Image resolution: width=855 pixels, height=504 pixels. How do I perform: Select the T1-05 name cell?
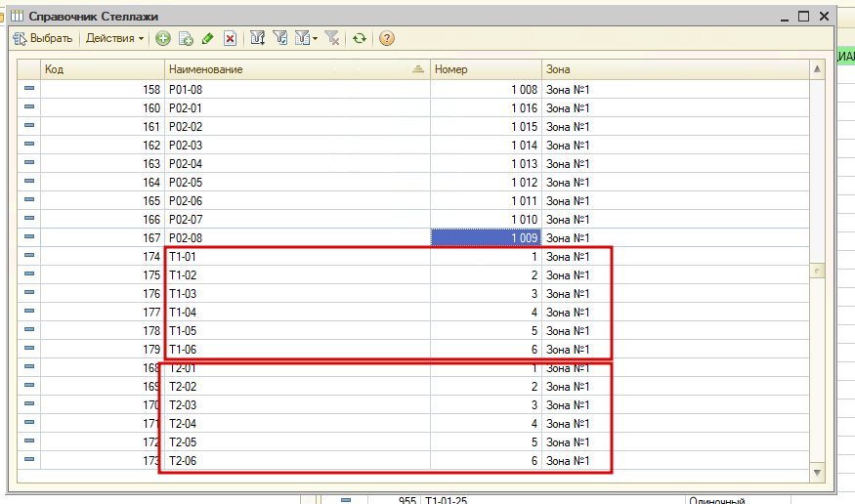point(297,331)
